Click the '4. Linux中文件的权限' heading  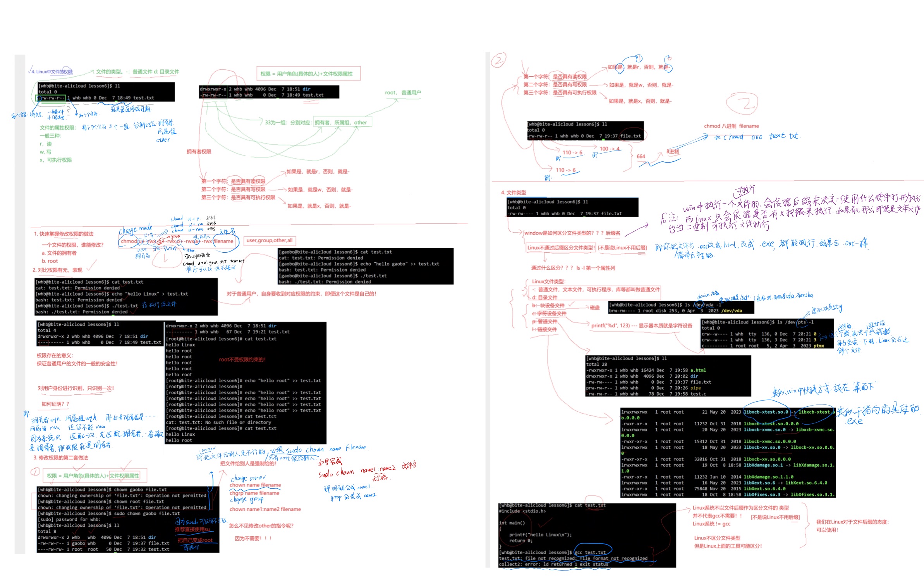pos(52,72)
